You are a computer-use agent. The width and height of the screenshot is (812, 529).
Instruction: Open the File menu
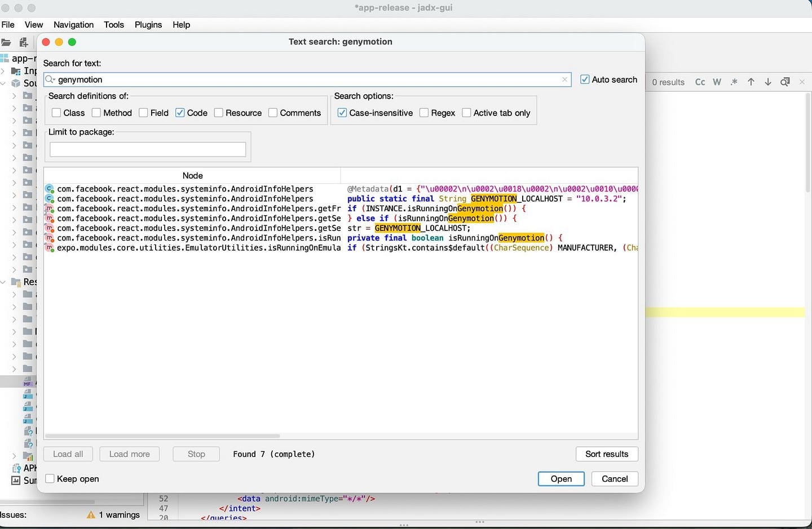pyautogui.click(x=8, y=24)
